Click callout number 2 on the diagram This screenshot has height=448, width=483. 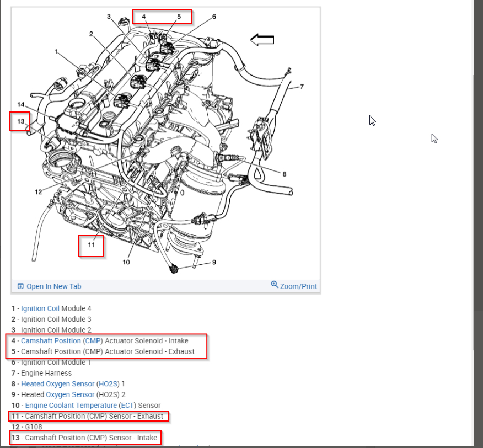click(x=91, y=34)
